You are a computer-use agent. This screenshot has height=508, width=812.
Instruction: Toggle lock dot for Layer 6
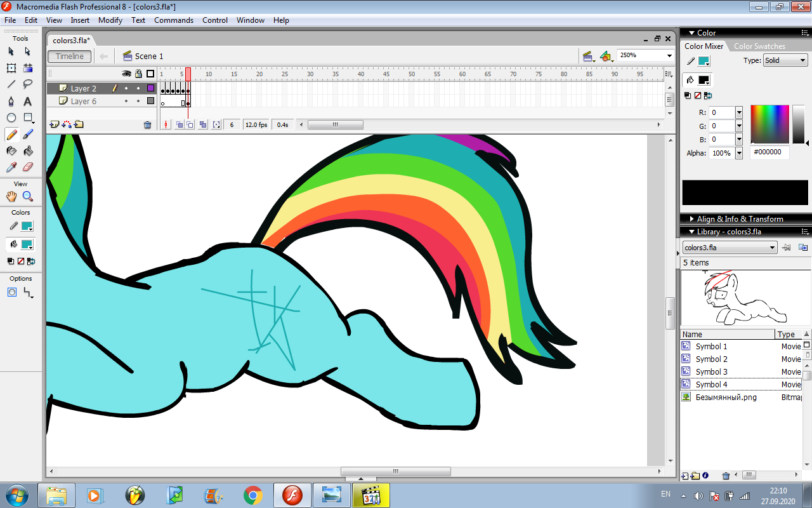pyautogui.click(x=138, y=101)
